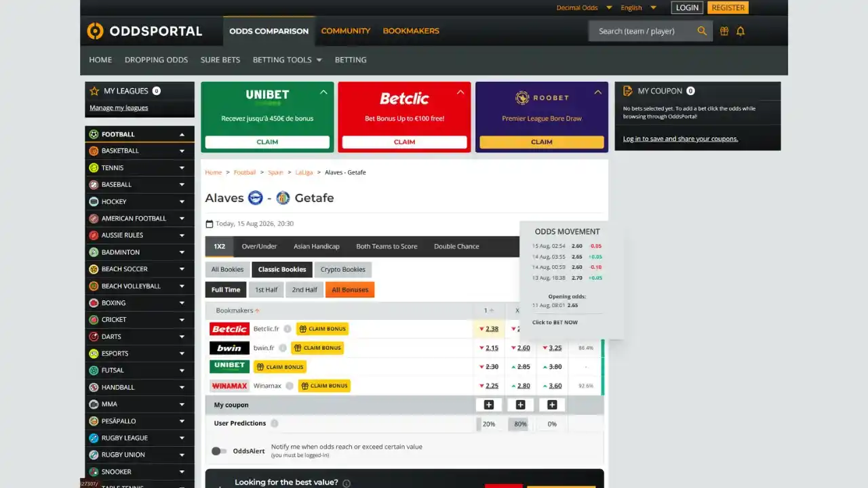Add home win to coupon with first plus
Viewport: 868px width, 488px height.
488,405
